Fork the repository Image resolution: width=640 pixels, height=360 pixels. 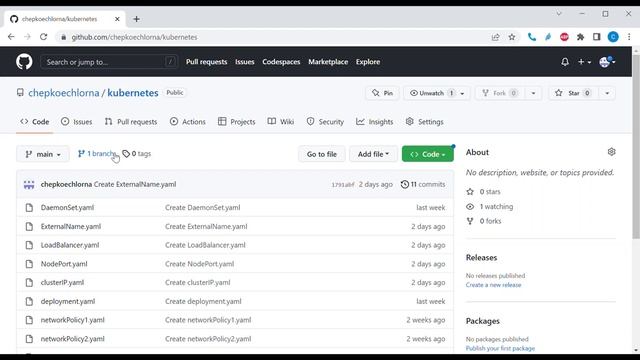click(x=500, y=93)
